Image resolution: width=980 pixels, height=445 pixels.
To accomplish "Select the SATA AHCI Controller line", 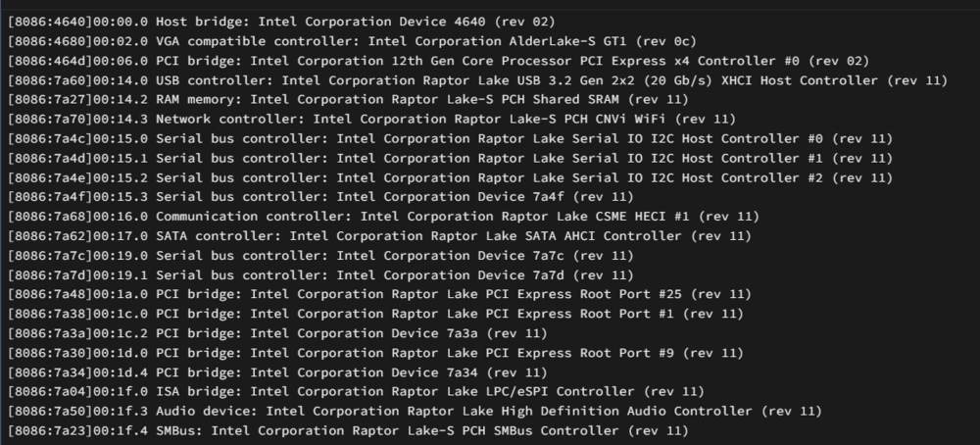I will point(379,235).
